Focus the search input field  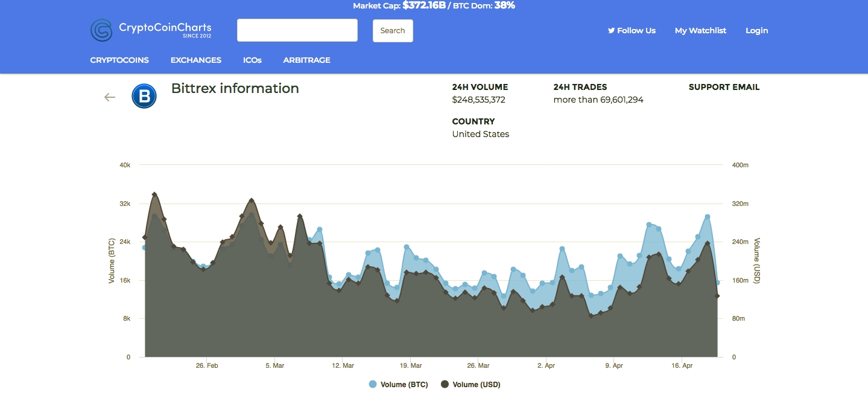coord(297,30)
